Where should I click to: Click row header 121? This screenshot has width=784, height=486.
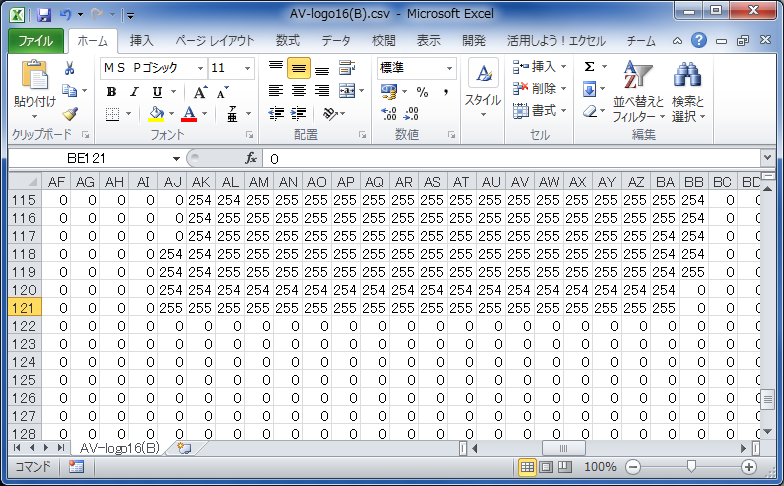pos(24,308)
